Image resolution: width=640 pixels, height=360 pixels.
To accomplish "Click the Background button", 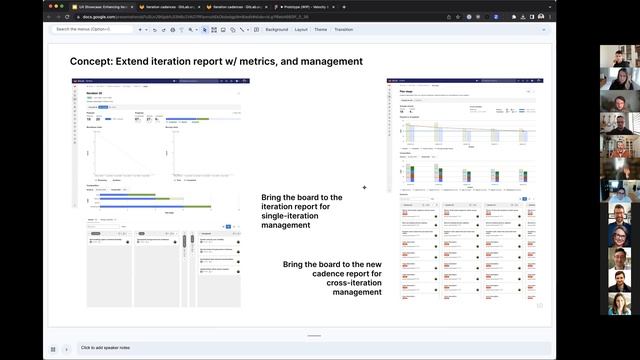I will (x=277, y=30).
